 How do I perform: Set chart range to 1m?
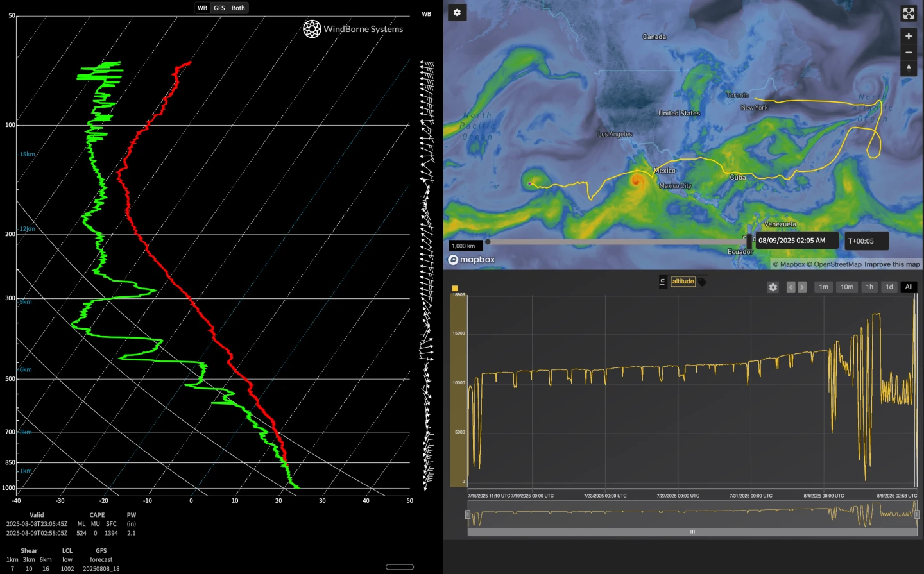tap(824, 287)
